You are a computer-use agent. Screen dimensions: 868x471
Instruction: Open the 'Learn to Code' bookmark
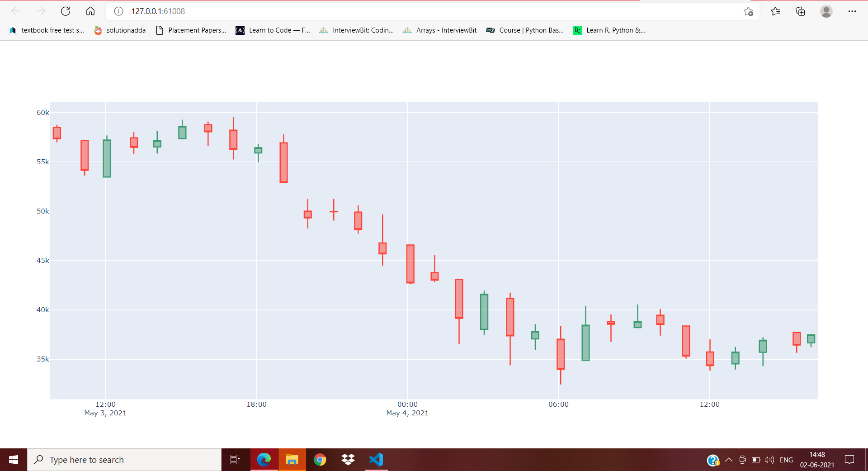point(273,30)
